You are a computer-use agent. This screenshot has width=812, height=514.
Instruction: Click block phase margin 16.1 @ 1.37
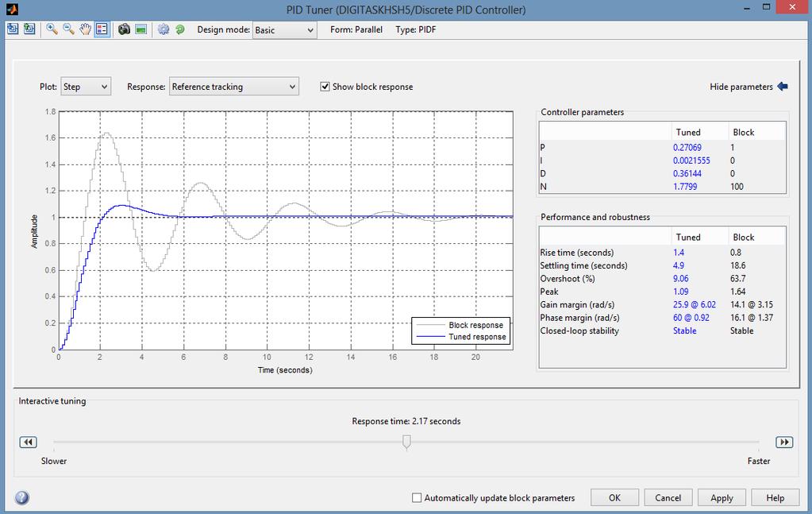pyautogui.click(x=752, y=317)
